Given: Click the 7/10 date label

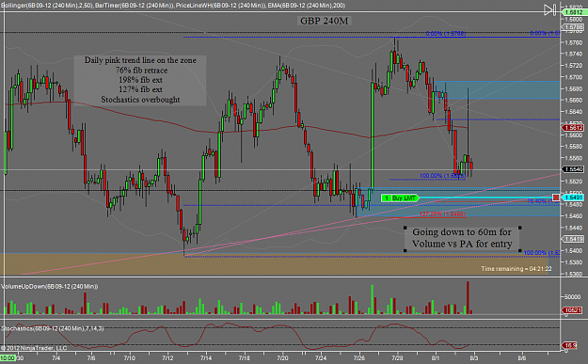Looking at the screenshot, I should [130, 358].
